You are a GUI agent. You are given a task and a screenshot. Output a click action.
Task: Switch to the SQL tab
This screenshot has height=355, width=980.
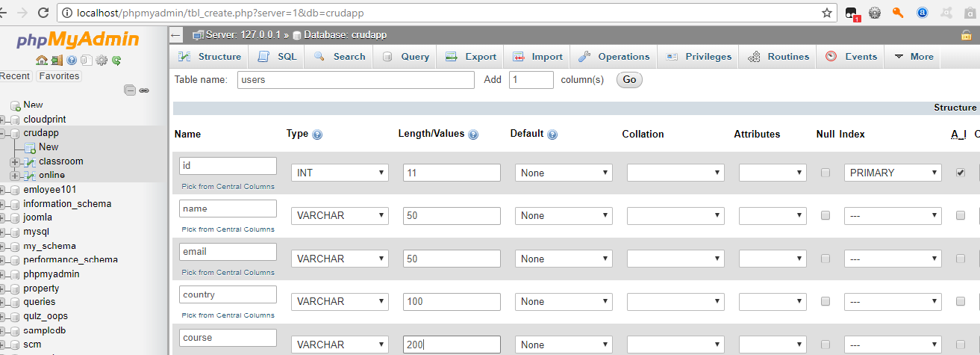pos(278,57)
